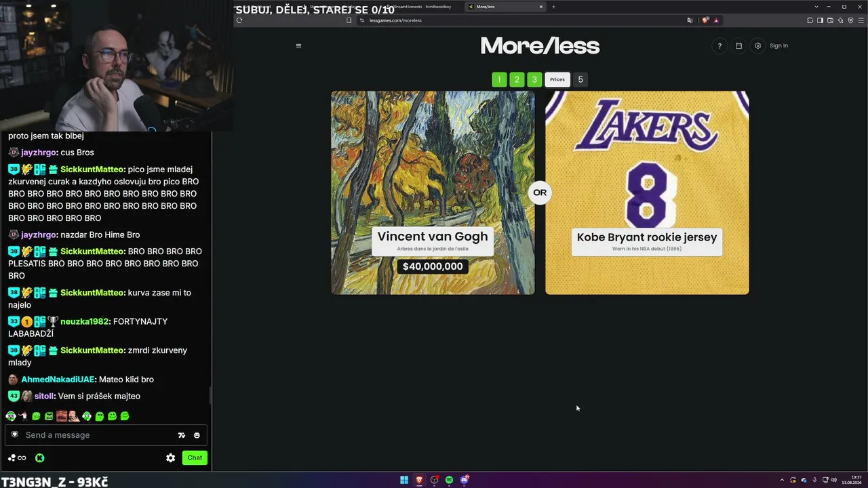Open the Brave Shields icon
The width and height of the screenshot is (868, 488).
[705, 20]
